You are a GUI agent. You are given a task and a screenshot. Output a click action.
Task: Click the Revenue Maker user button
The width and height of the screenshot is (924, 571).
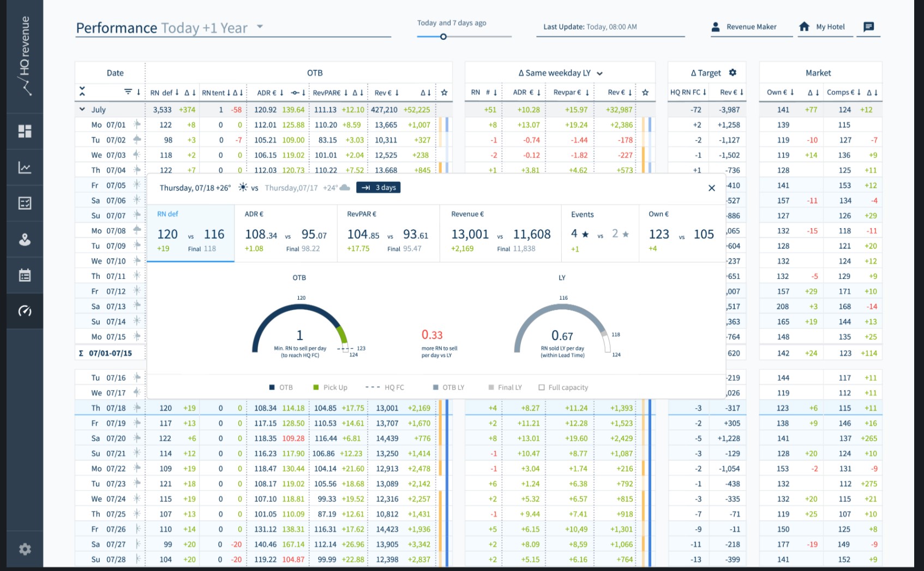(x=745, y=27)
